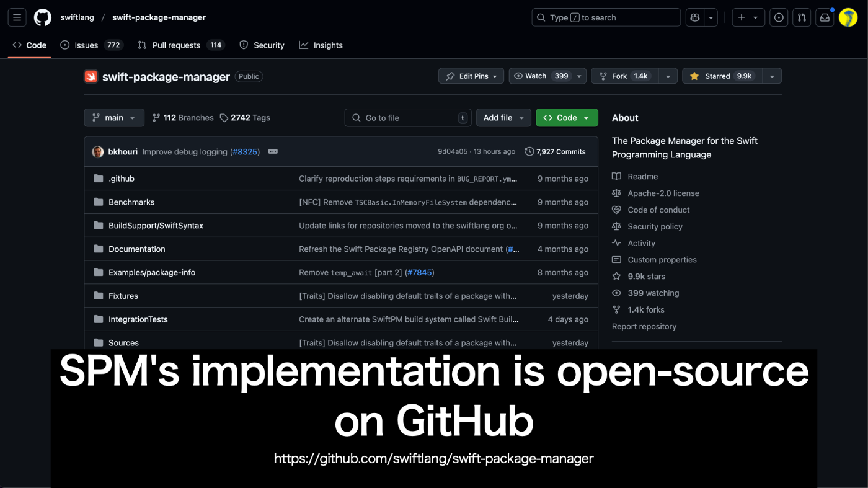Open the Security policy link
The width and height of the screenshot is (868, 488).
(x=647, y=227)
